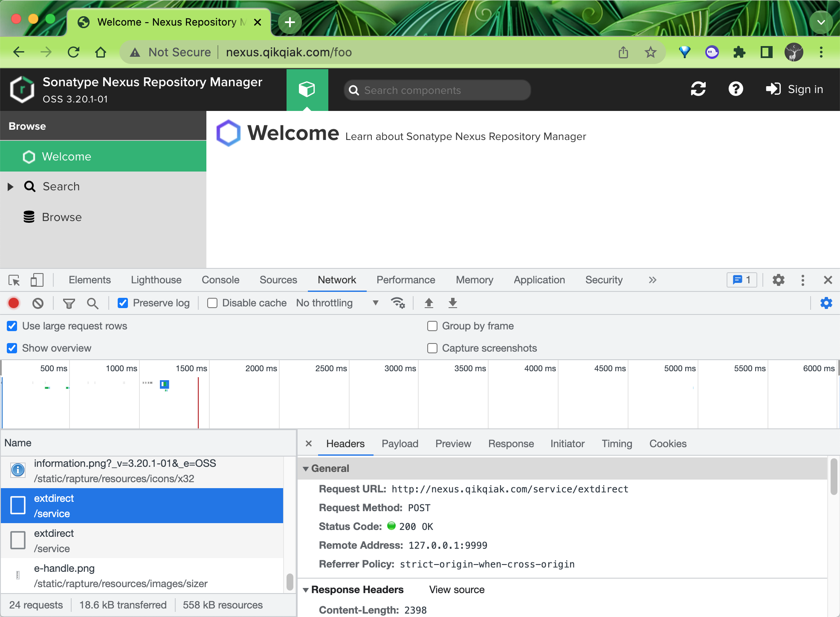This screenshot has width=840, height=617.
Task: Collapse the Response Headers section
Action: [x=306, y=590]
